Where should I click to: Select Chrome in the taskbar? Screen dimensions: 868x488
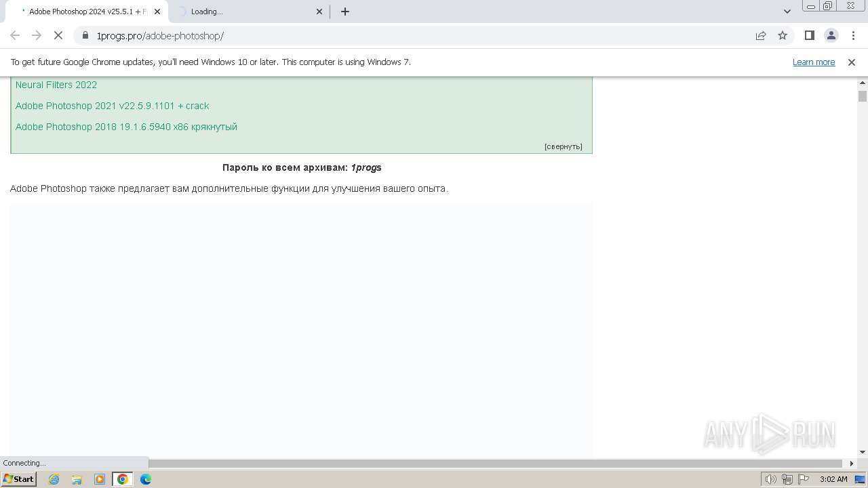click(123, 479)
